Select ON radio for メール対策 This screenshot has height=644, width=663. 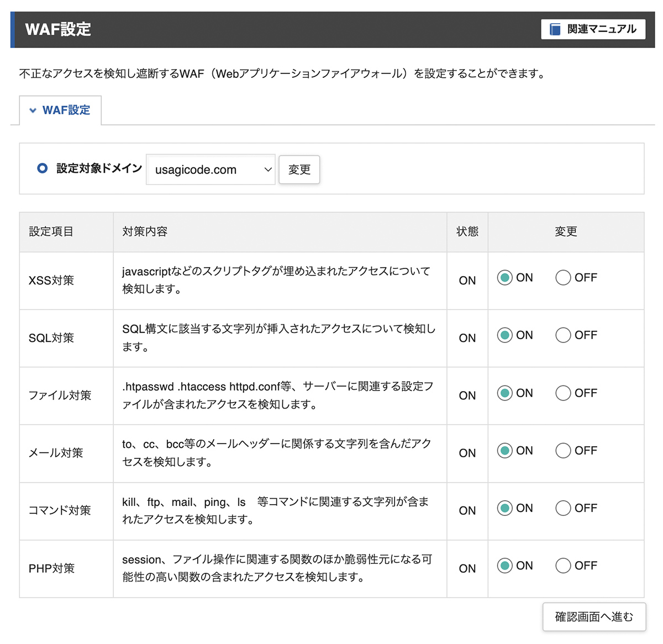[504, 450]
